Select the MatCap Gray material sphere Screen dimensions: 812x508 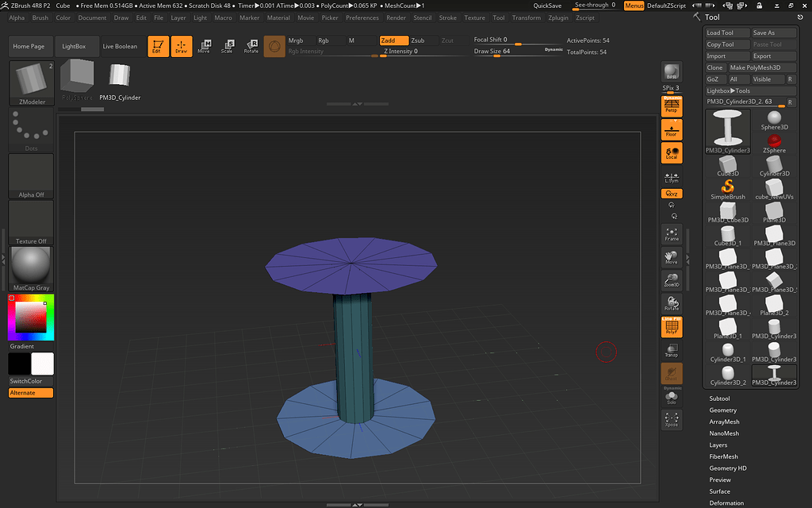(x=30, y=266)
